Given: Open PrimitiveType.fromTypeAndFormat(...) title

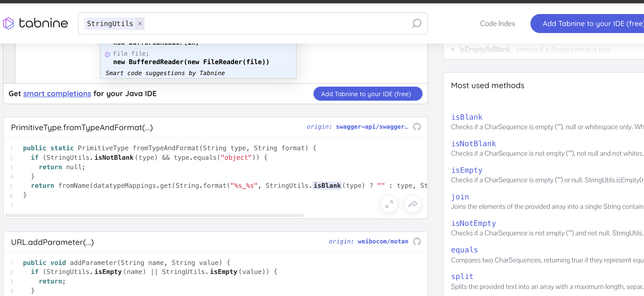Looking at the screenshot, I should pyautogui.click(x=82, y=127).
